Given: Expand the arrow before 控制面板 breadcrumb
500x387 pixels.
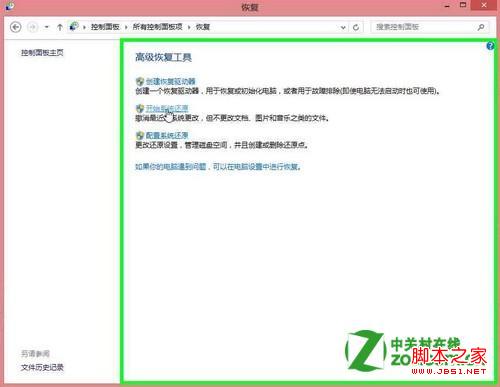Looking at the screenshot, I should (x=84, y=27).
